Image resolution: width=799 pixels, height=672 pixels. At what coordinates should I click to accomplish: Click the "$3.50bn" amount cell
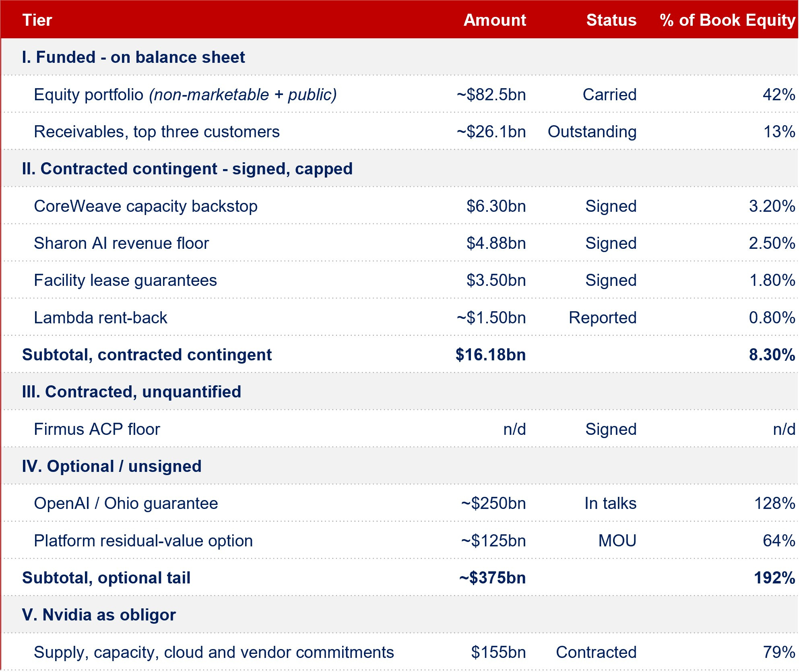pos(496,280)
